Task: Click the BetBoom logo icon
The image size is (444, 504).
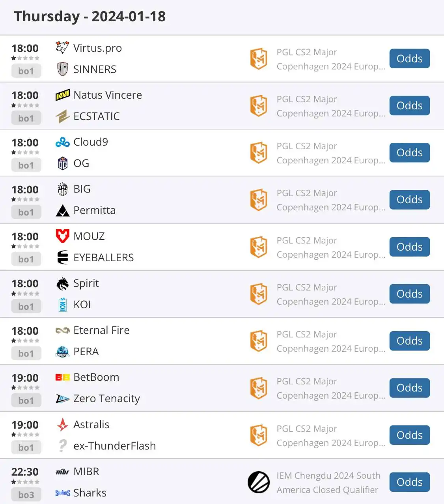Action: coord(62,377)
